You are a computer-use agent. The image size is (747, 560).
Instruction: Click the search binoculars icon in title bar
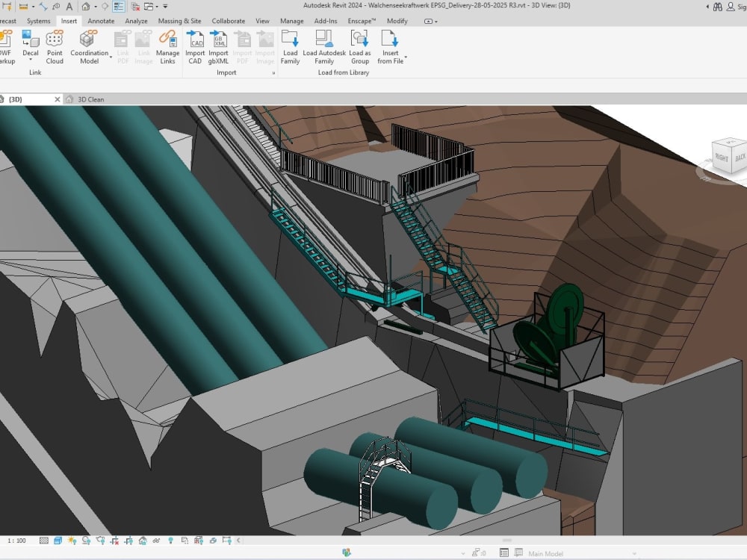coord(717,7)
